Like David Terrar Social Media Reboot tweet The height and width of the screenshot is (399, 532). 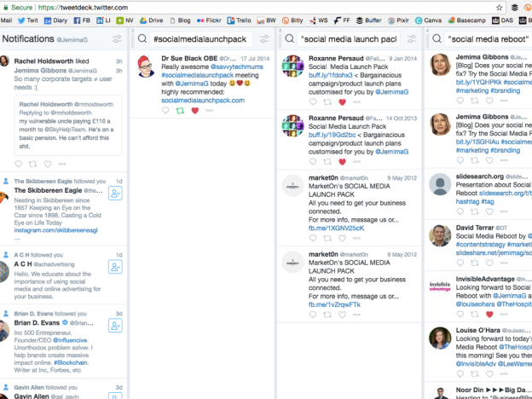tap(489, 263)
